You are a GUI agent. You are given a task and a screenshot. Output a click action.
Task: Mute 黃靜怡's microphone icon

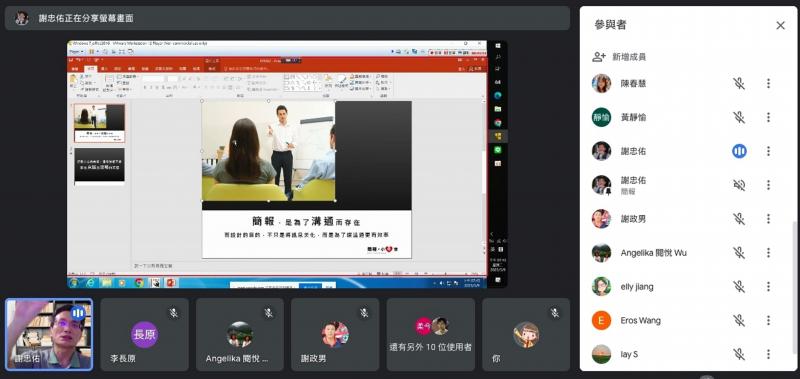tap(739, 117)
